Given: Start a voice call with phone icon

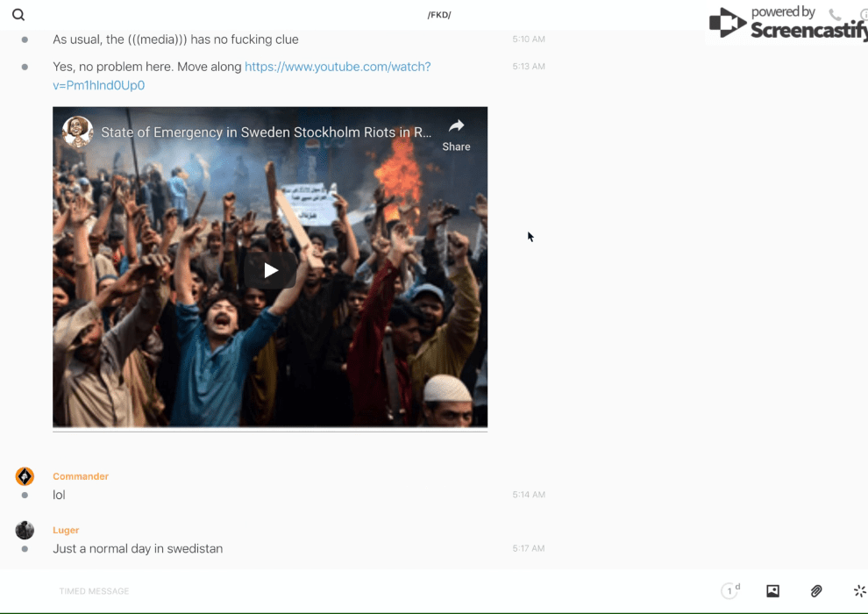Looking at the screenshot, I should (835, 15).
